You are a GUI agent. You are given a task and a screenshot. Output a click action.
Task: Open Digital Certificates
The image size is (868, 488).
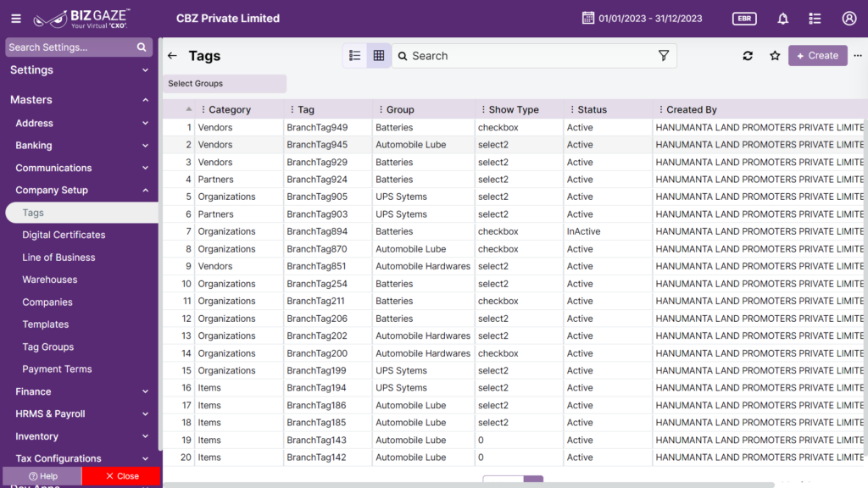coord(64,236)
